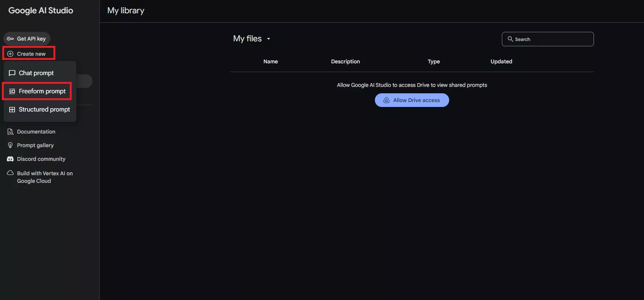
Task: Click the Chat prompt speech bubble icon
Action: 12,73
